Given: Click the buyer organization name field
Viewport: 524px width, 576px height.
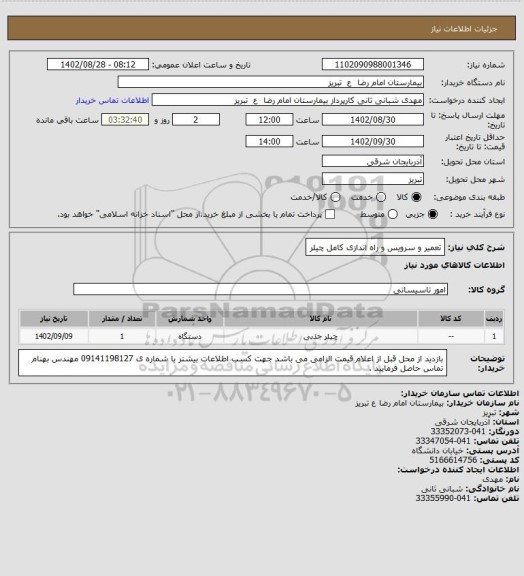Looking at the screenshot, I should tap(270, 82).
